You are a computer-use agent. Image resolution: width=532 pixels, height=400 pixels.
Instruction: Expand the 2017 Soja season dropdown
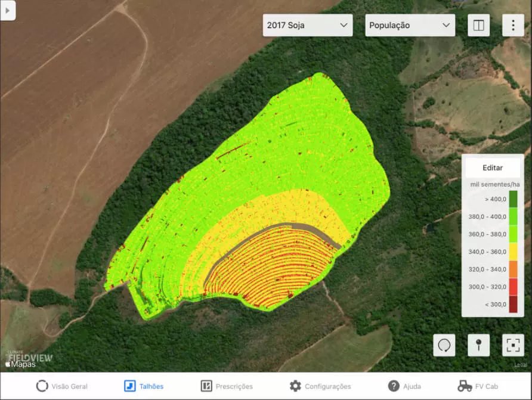click(x=308, y=25)
